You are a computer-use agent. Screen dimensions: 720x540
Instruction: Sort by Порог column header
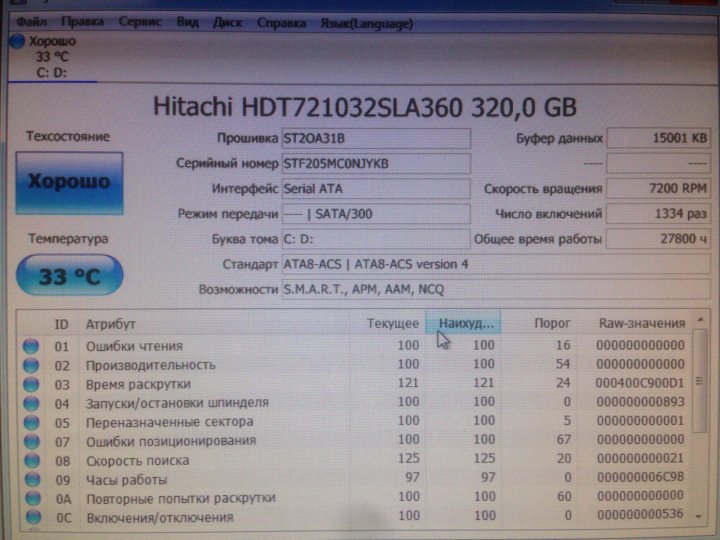pos(552,323)
